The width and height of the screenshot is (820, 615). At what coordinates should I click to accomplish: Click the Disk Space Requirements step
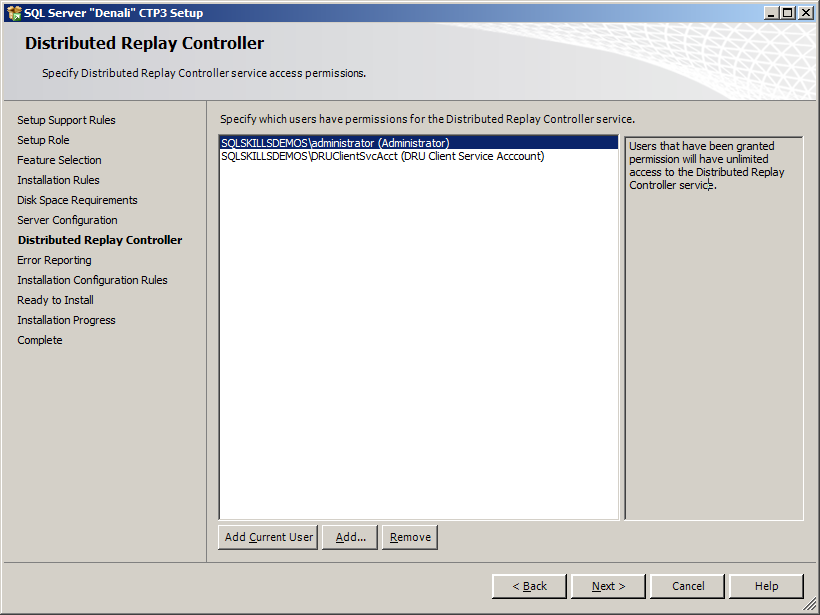(77, 200)
